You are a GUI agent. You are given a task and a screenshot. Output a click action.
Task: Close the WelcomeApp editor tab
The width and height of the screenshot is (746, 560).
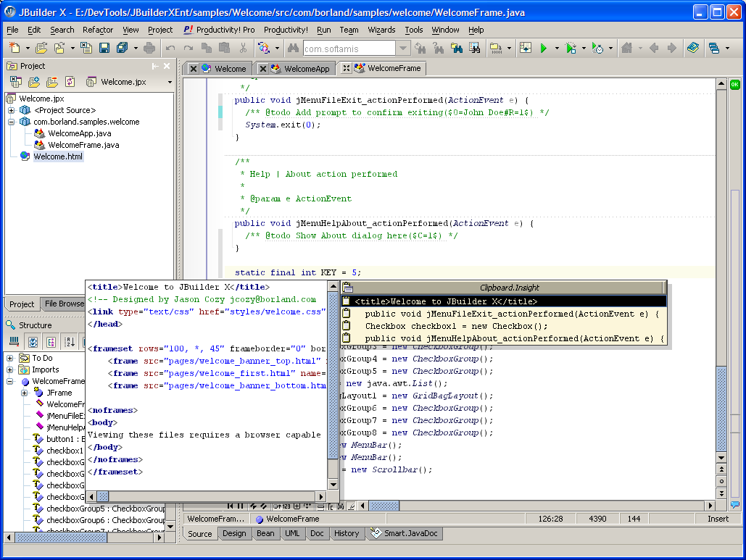[263, 69]
